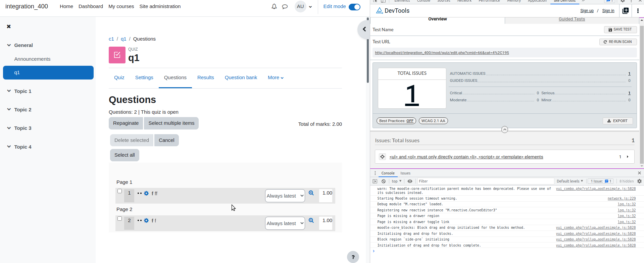
Task: Click the pink quiz activity icon
Action: point(117,55)
